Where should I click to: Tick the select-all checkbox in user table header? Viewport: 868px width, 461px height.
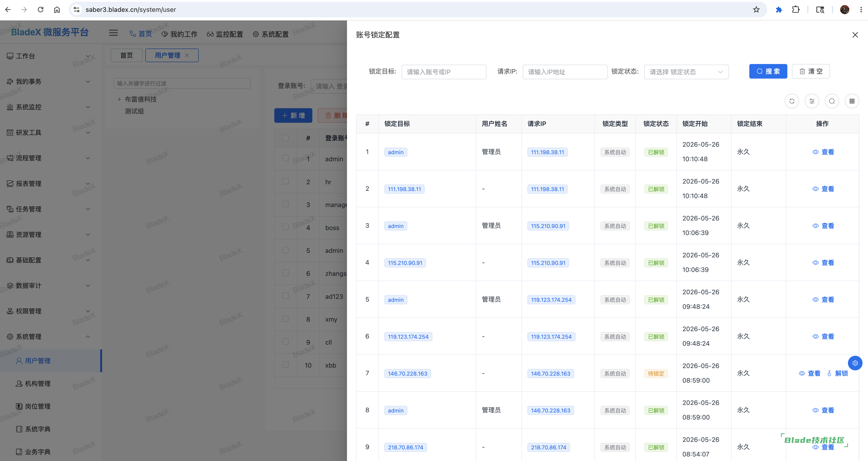tap(285, 138)
